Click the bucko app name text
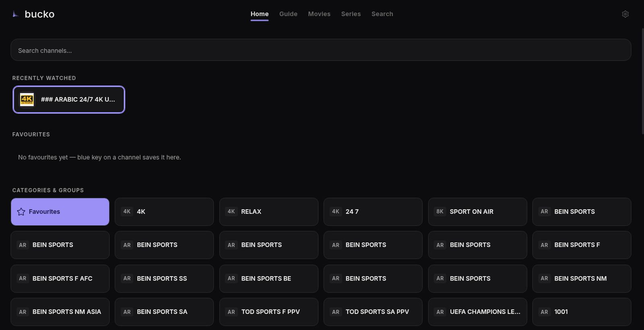Image resolution: width=644 pixels, height=330 pixels. (x=39, y=14)
